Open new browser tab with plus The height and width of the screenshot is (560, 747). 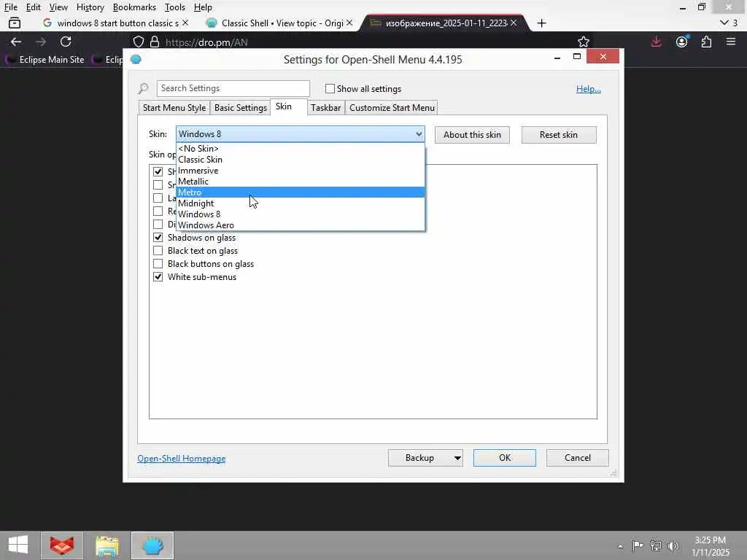(x=542, y=23)
